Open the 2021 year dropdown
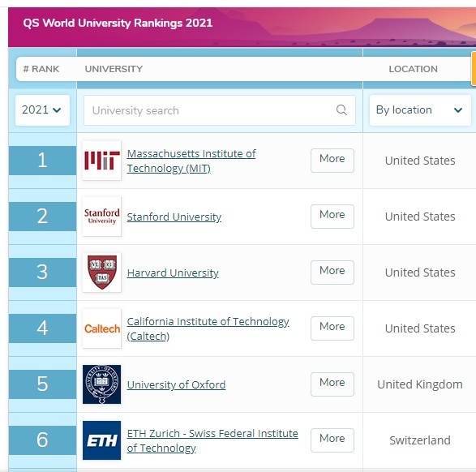476x472 pixels. tap(42, 109)
